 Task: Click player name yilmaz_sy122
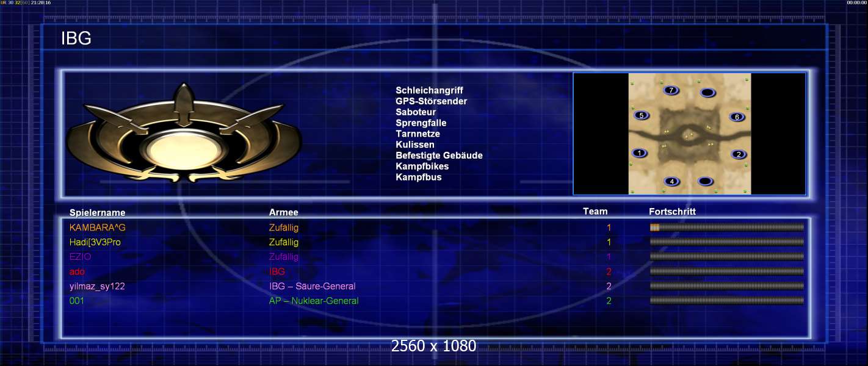click(97, 286)
